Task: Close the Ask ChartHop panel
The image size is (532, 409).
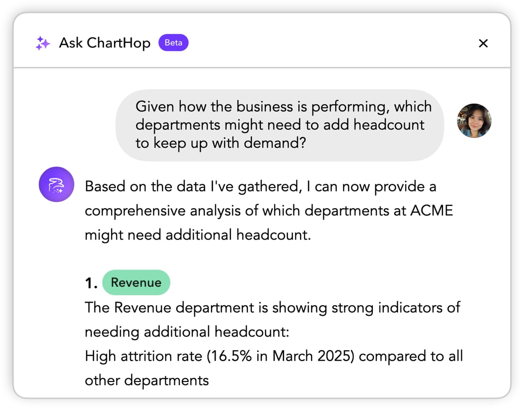Action: [483, 43]
